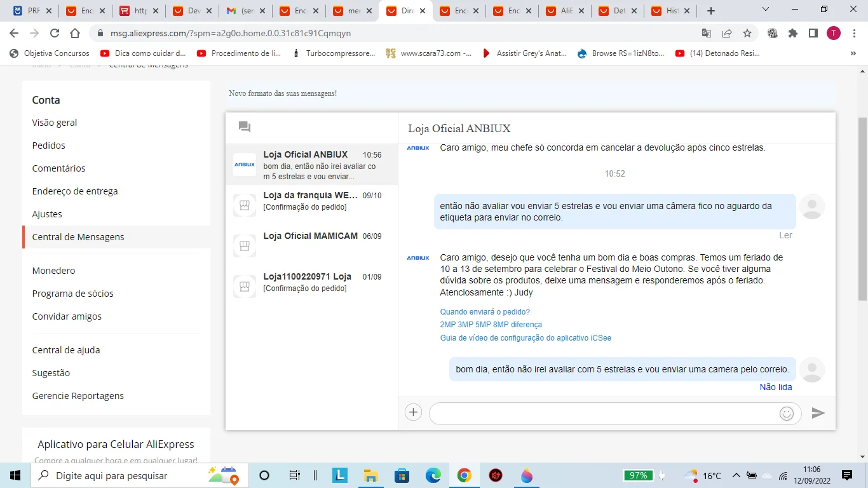Go to the Chrome home page button

point(75,33)
